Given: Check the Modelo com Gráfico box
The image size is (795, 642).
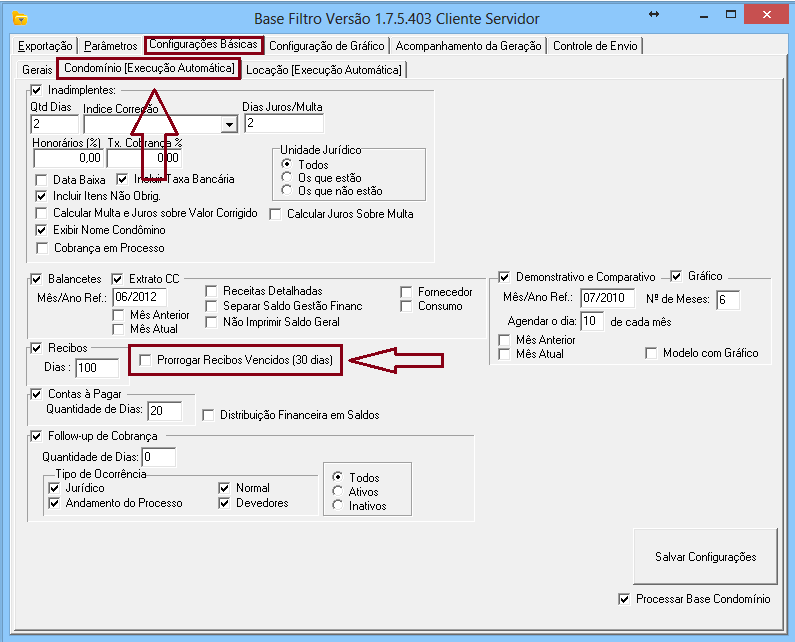Looking at the screenshot, I should pyautogui.click(x=652, y=353).
